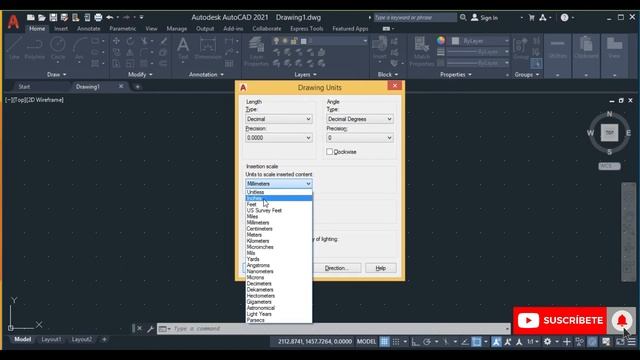The image size is (640, 360).
Task: Choose Inches from the units list
Action: click(x=279, y=198)
